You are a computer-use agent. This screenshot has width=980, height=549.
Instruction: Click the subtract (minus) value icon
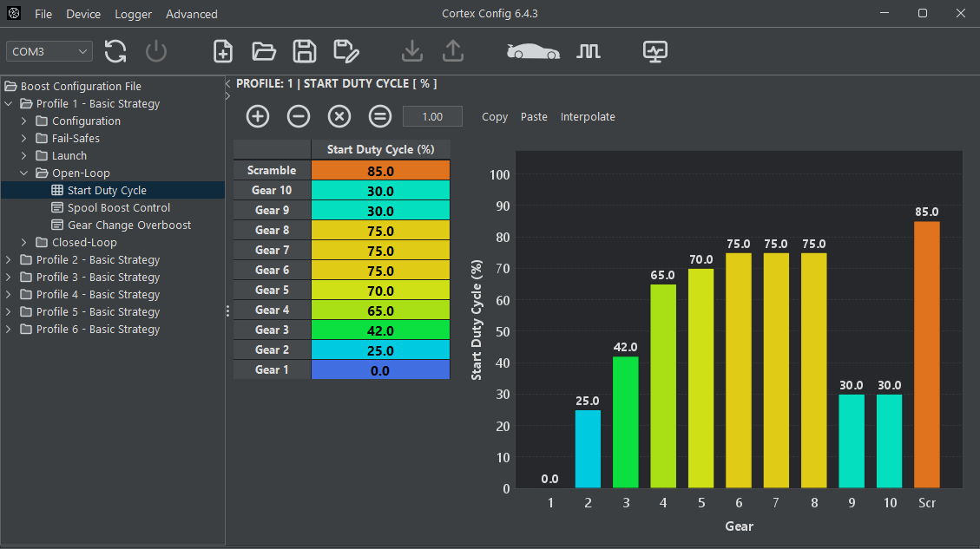[x=298, y=116]
